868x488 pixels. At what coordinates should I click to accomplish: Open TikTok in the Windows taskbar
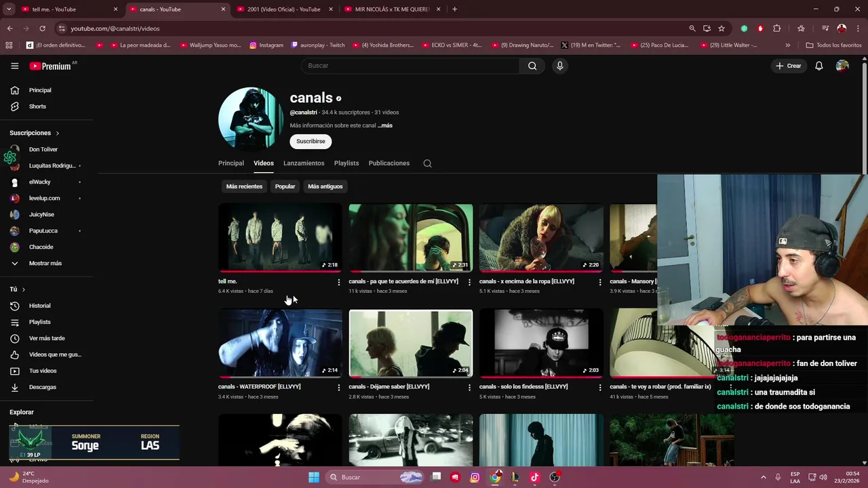pyautogui.click(x=534, y=477)
